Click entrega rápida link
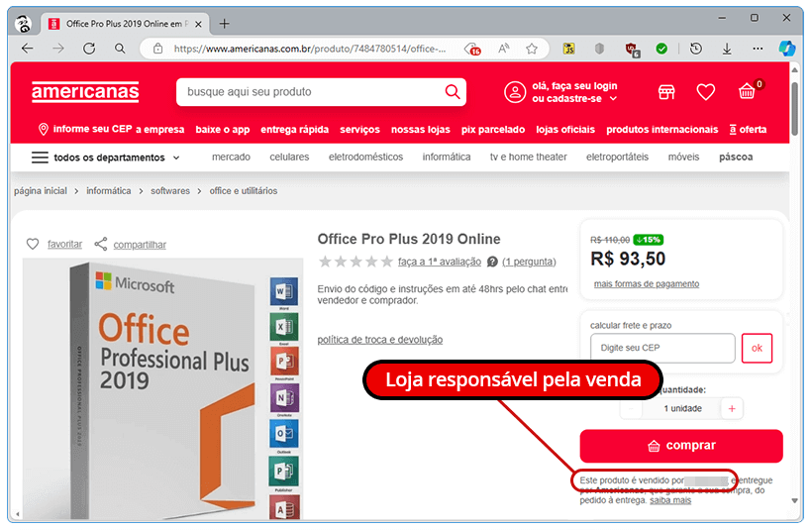Image resolution: width=812 pixels, height=530 pixels. coord(295,130)
